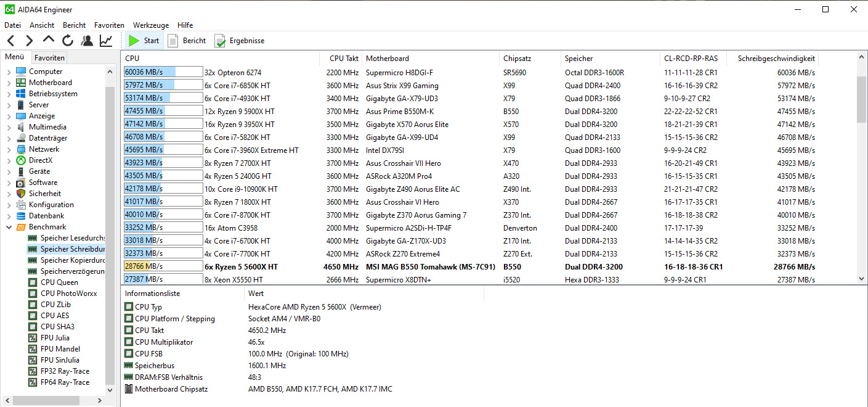Expand the Motherboard tree node
The height and width of the screenshot is (407, 868).
(9, 83)
